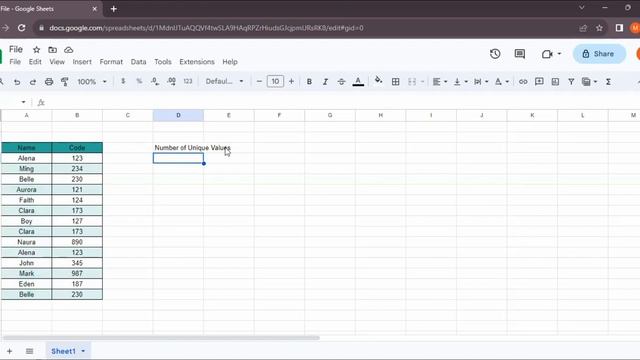Open the Format menu
Screen dimensions: 640x360
pos(111,62)
